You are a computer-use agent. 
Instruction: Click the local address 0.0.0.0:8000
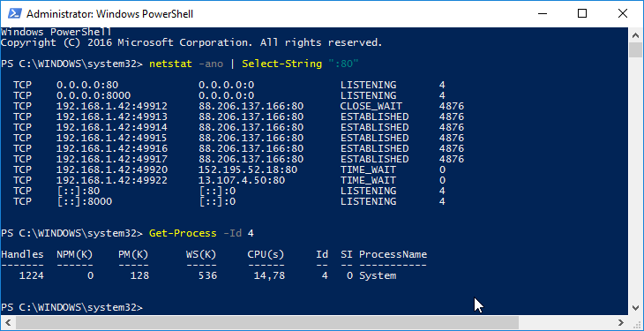pos(94,96)
